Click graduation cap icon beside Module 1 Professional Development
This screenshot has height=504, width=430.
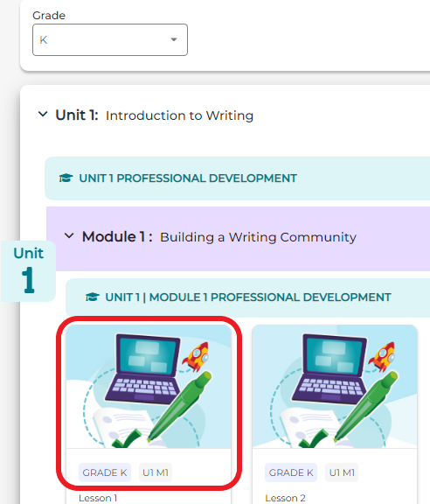coord(92,297)
